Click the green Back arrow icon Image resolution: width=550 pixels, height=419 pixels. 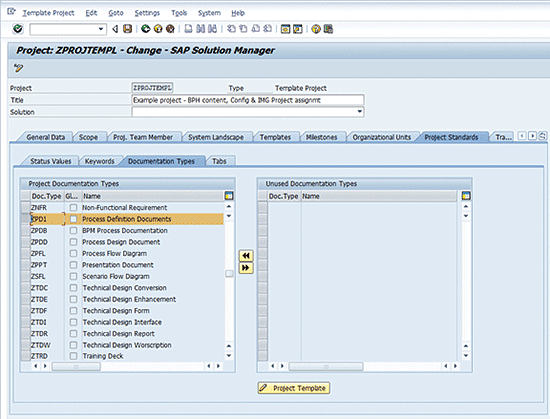146,29
